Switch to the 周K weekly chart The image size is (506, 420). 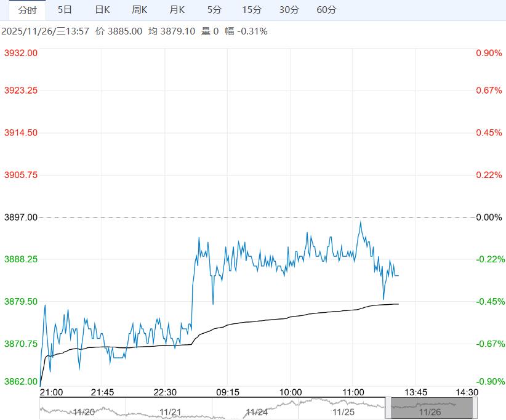140,10
